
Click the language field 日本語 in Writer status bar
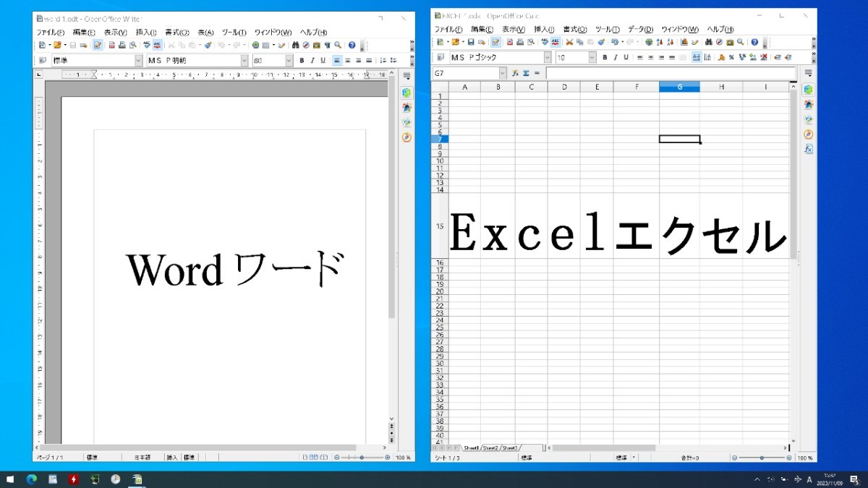(143, 458)
